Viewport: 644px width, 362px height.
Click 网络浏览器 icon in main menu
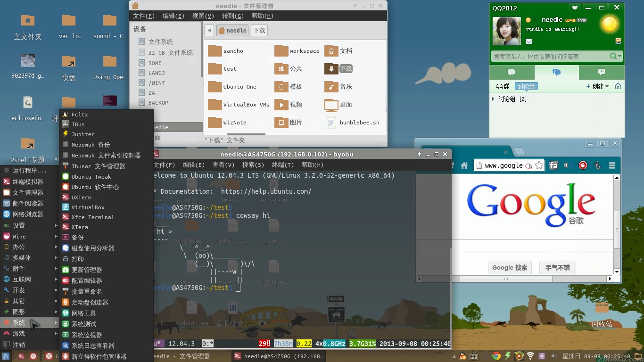[x=7, y=214]
